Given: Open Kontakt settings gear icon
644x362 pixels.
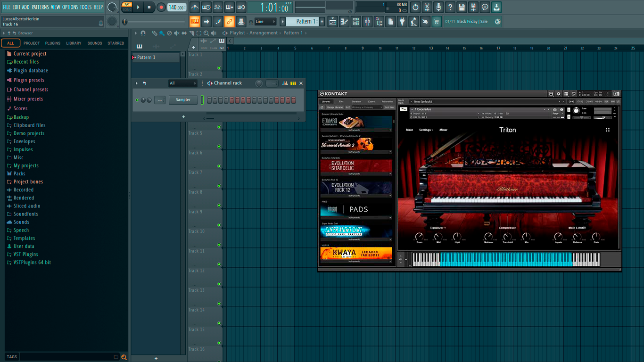Looking at the screenshot, I should (559, 94).
